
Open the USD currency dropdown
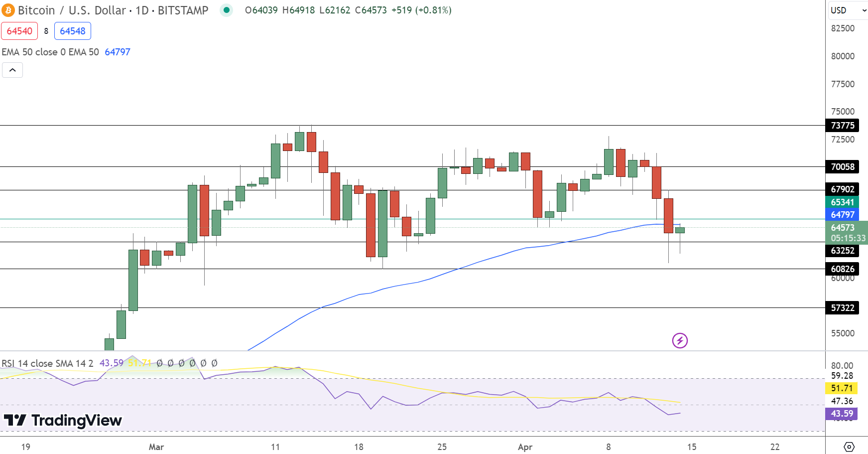849,10
